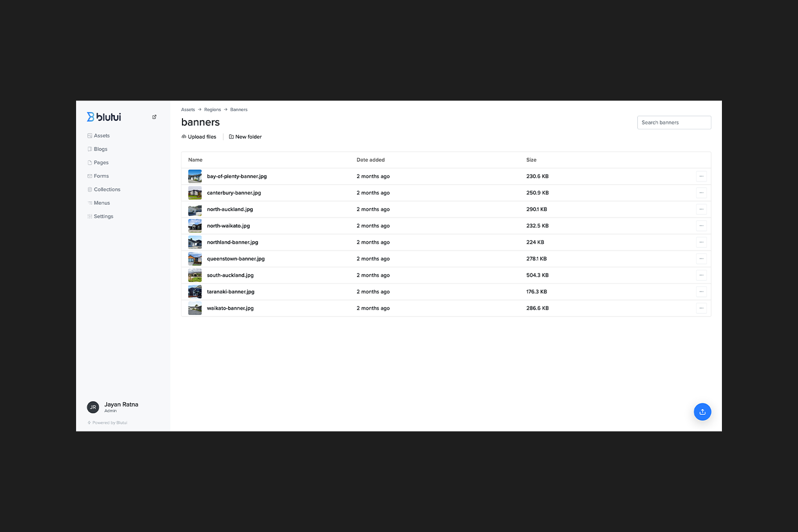Create a New folder
Image resolution: width=798 pixels, height=532 pixels.
(x=245, y=137)
